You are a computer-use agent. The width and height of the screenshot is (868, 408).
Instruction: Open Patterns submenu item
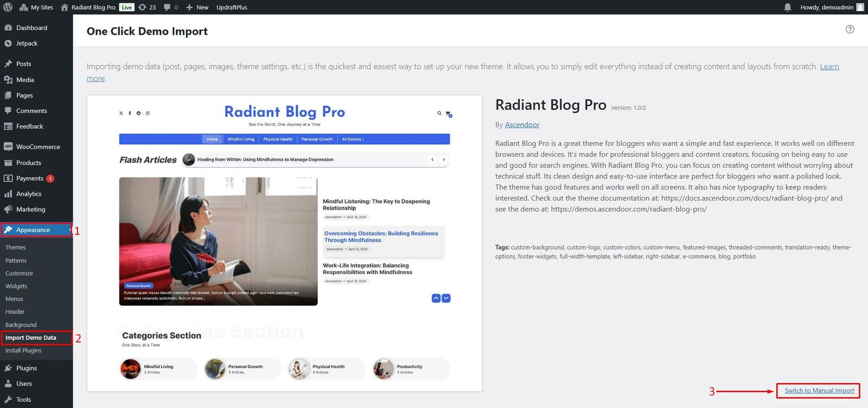click(16, 260)
